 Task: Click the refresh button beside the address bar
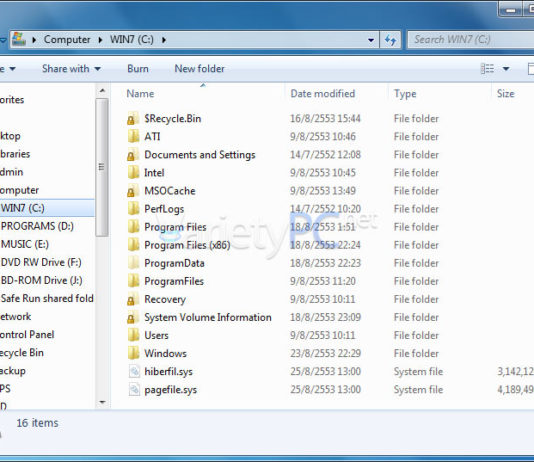click(x=390, y=40)
